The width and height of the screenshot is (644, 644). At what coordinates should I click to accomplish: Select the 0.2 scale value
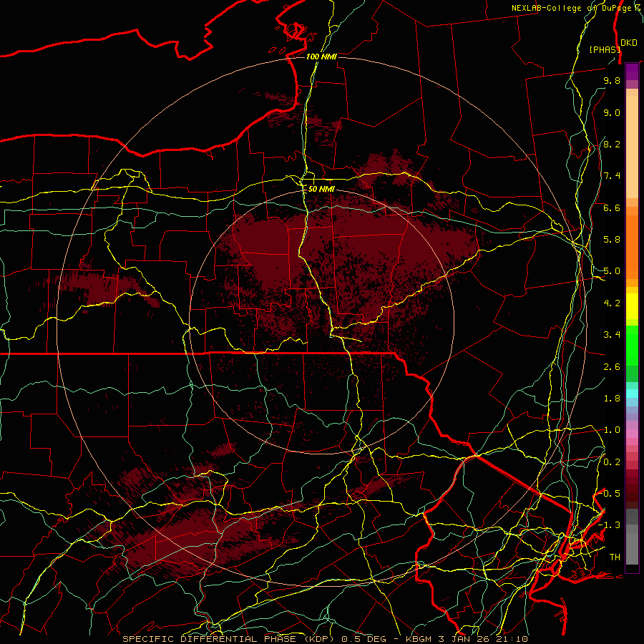point(612,462)
